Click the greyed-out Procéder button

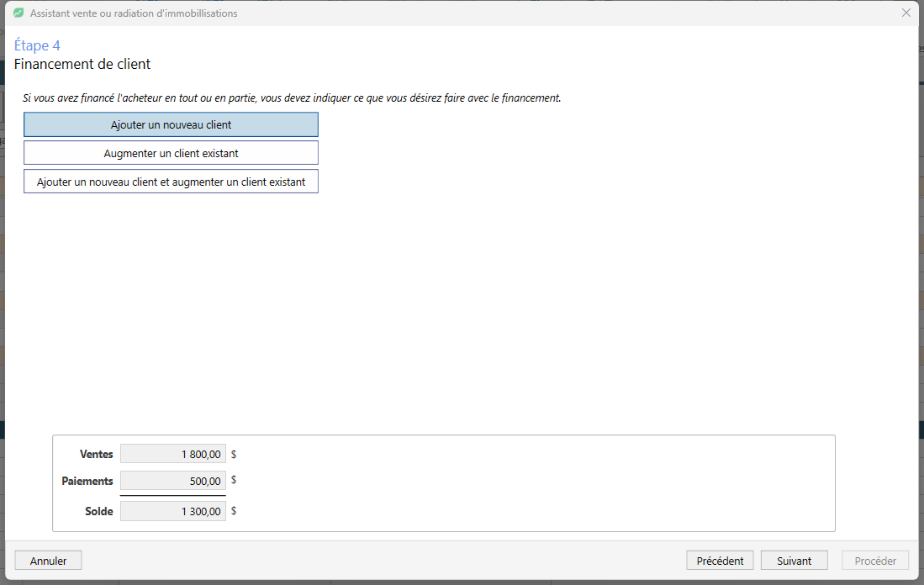[875, 561]
